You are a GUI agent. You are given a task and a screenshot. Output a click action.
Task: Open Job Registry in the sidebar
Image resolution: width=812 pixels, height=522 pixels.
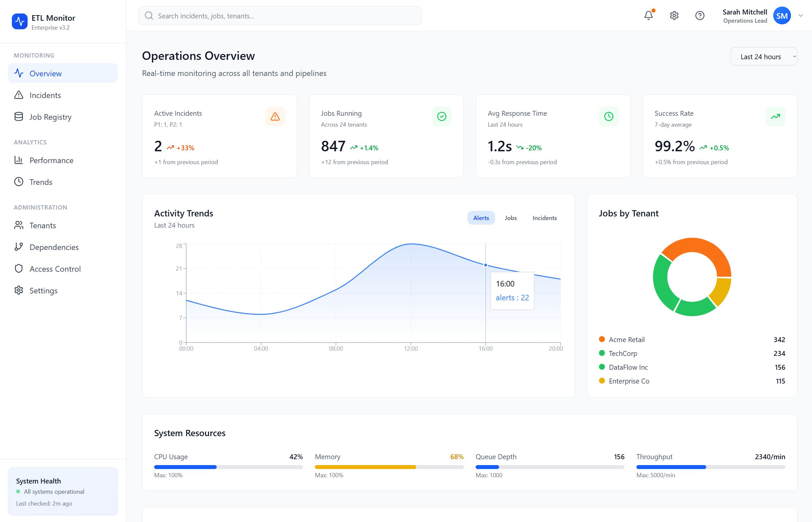click(x=63, y=116)
